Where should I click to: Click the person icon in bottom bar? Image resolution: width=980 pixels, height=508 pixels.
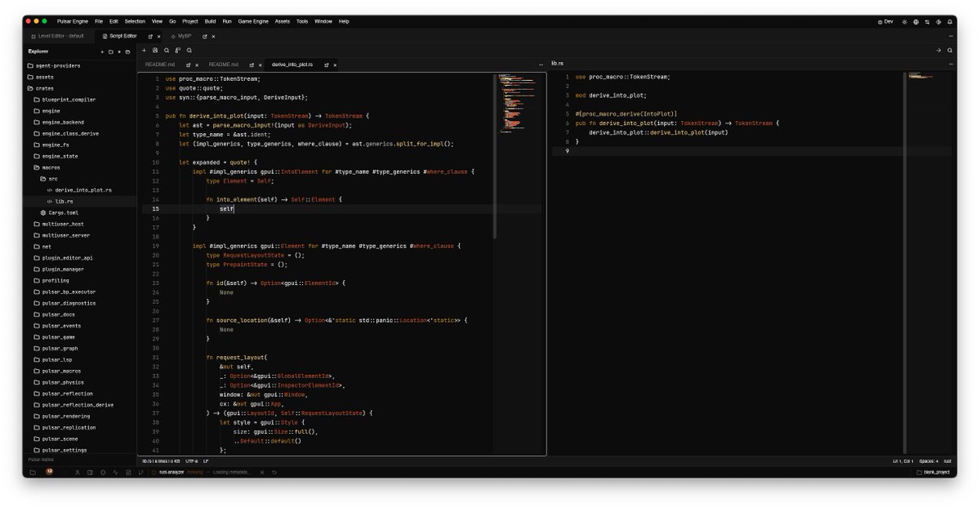[78, 472]
